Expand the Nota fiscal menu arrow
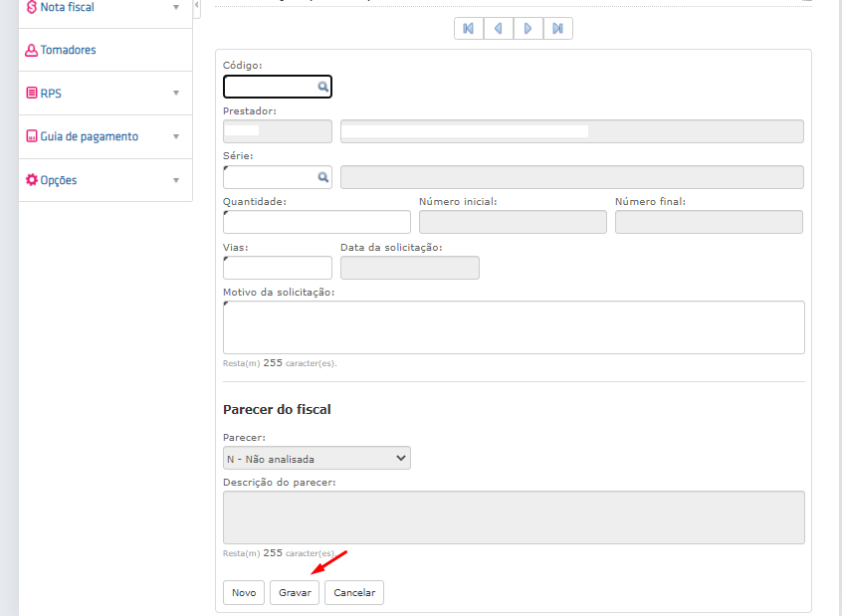842x616 pixels. pyautogui.click(x=175, y=8)
